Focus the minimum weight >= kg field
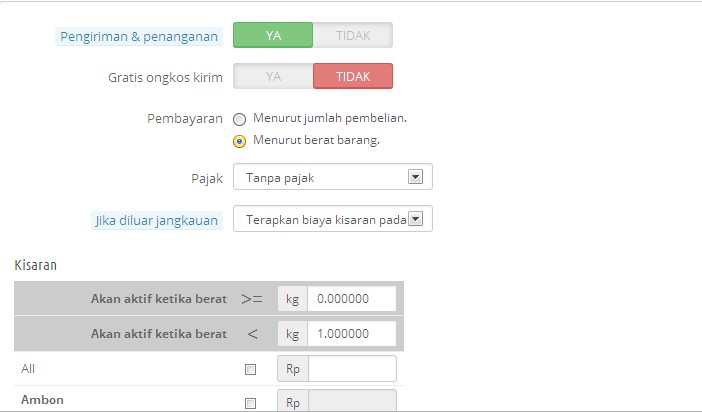This screenshot has width=702, height=412. [x=352, y=299]
